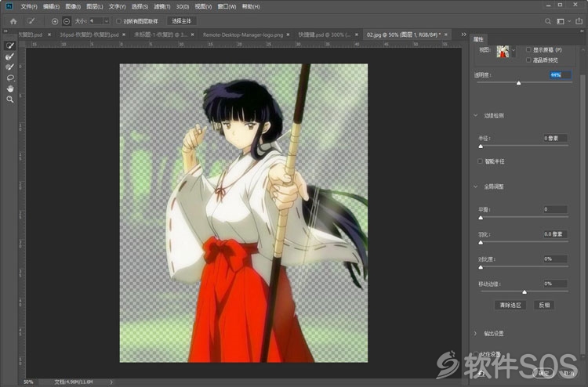
Task: Collapse the 全局调整 section
Action: (x=476, y=186)
